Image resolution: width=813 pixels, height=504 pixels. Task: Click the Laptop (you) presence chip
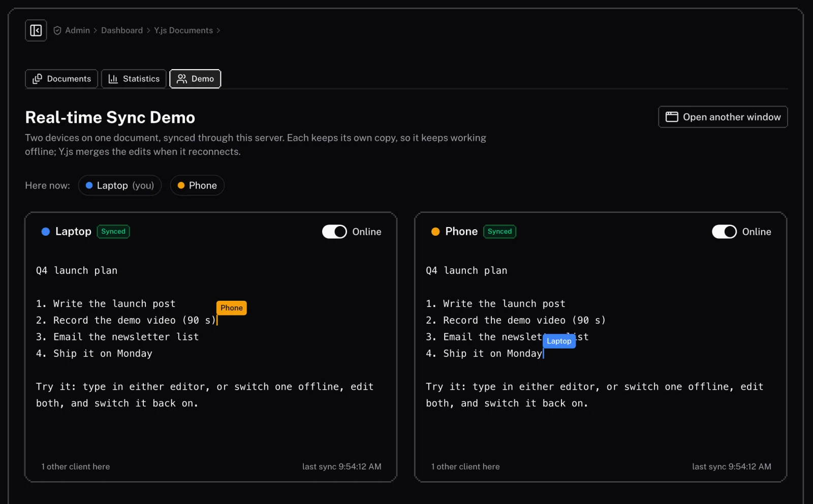click(120, 185)
